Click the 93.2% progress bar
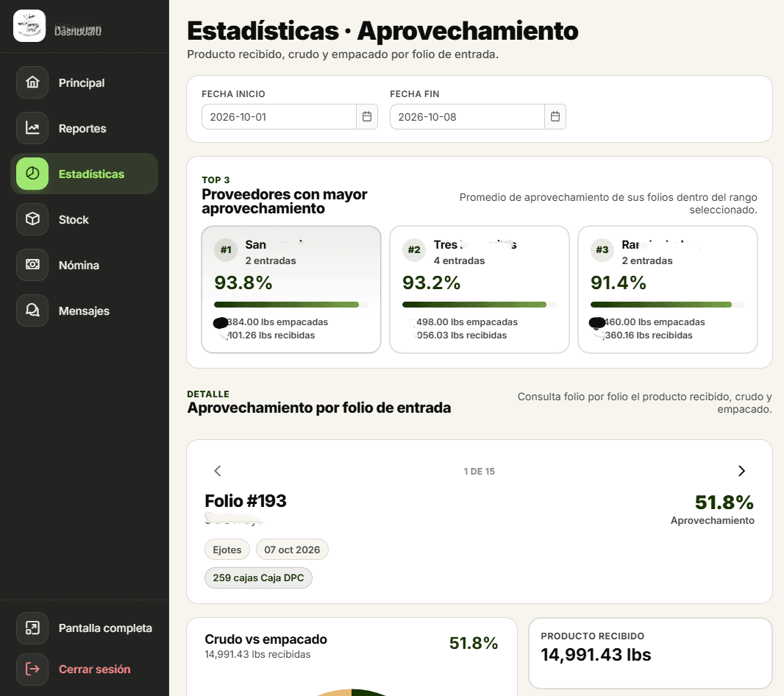 479,305
